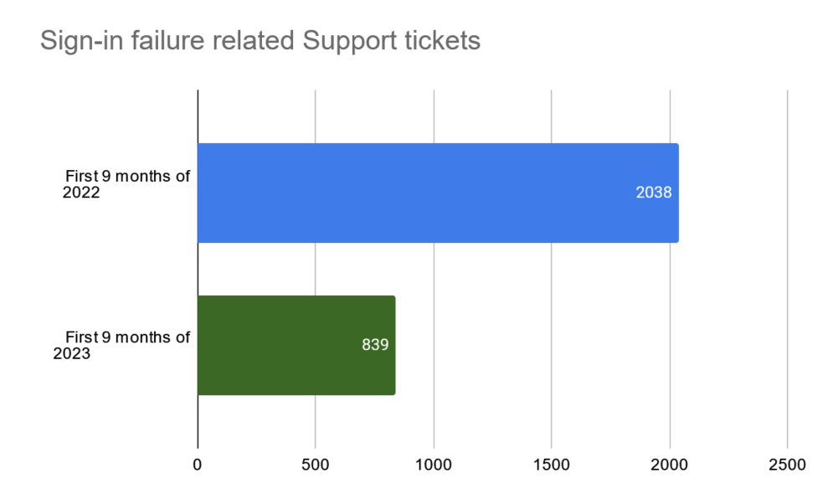838x504 pixels.
Task: Click the 2500 axis tick label
Action: click(787, 465)
